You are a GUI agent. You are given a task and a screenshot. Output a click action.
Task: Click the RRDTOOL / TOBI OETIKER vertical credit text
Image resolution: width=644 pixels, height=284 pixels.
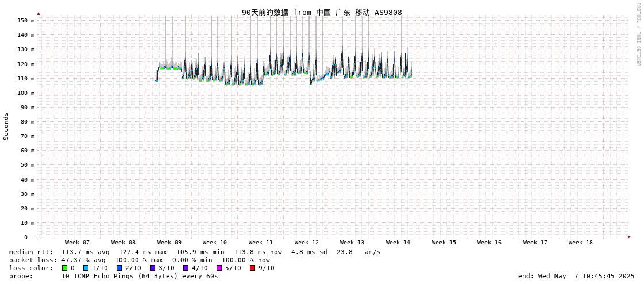pyautogui.click(x=638, y=34)
